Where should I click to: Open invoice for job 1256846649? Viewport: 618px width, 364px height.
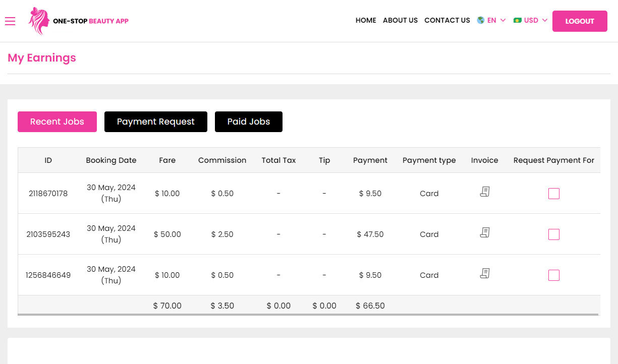coord(485,273)
